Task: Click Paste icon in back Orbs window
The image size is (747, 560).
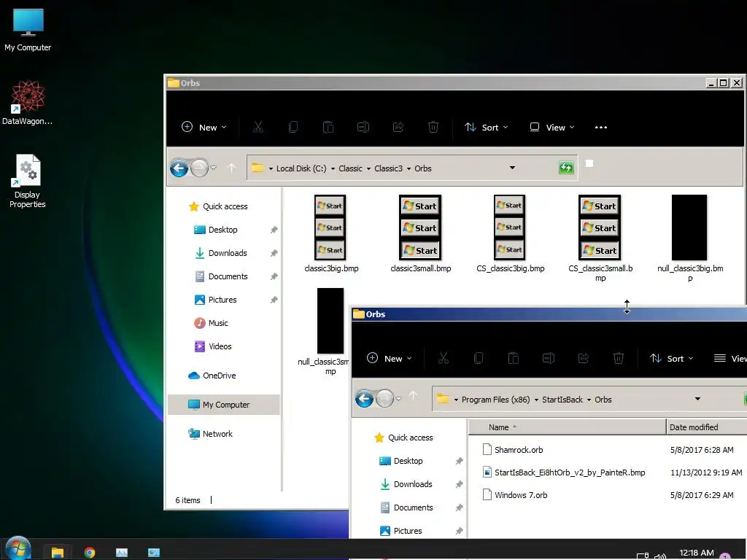Action: coord(328,127)
